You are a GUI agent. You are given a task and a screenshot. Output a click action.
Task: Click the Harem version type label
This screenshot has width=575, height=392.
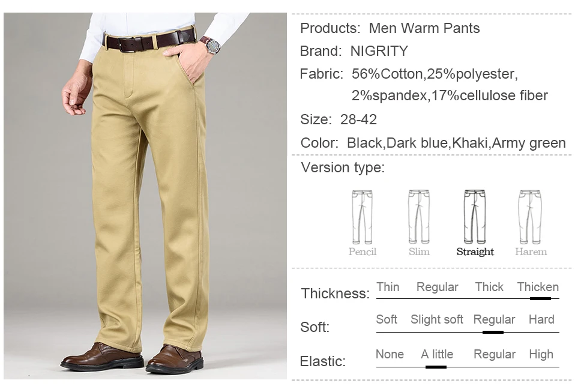531,252
